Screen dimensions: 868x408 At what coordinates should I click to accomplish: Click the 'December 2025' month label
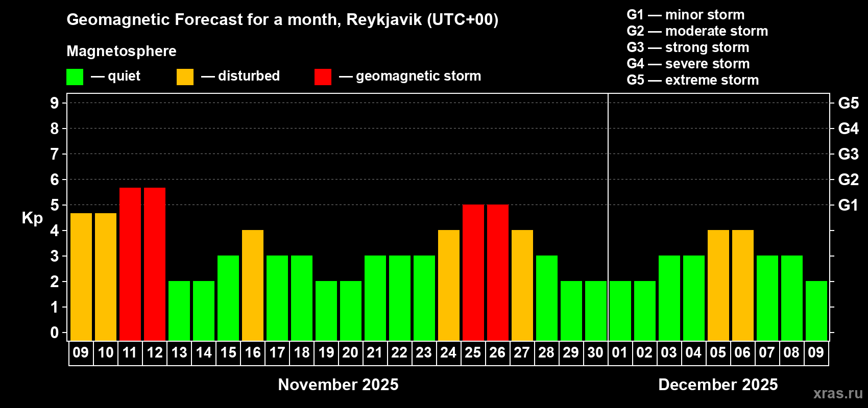718,385
